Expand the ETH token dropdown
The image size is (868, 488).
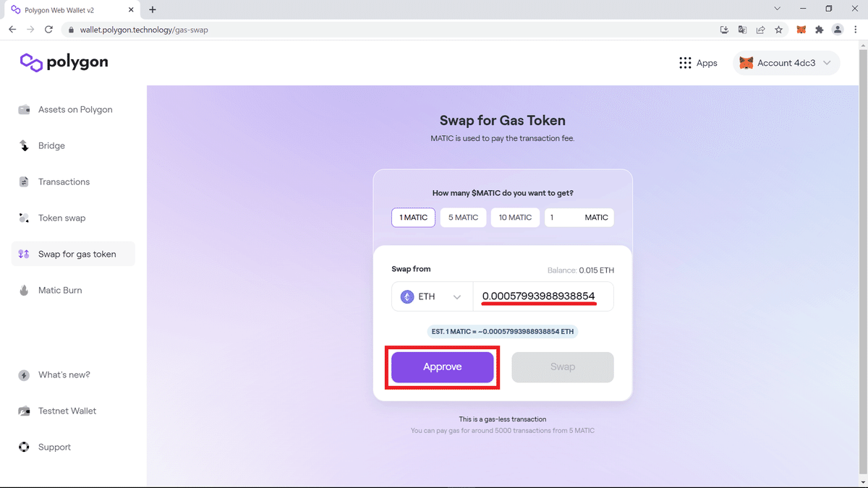click(x=432, y=296)
